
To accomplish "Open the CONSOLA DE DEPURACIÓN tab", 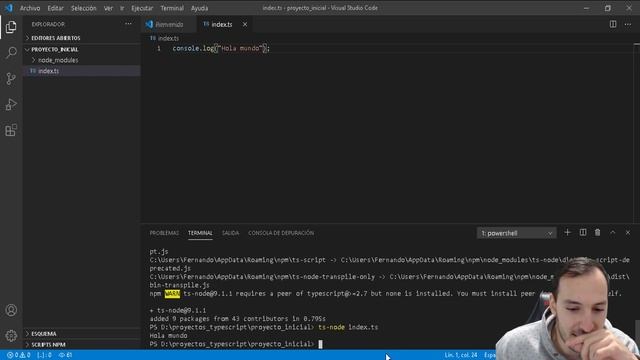I will pos(281,233).
